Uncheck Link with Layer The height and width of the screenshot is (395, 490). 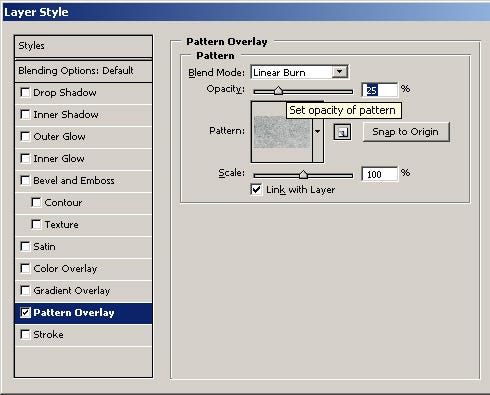point(256,190)
